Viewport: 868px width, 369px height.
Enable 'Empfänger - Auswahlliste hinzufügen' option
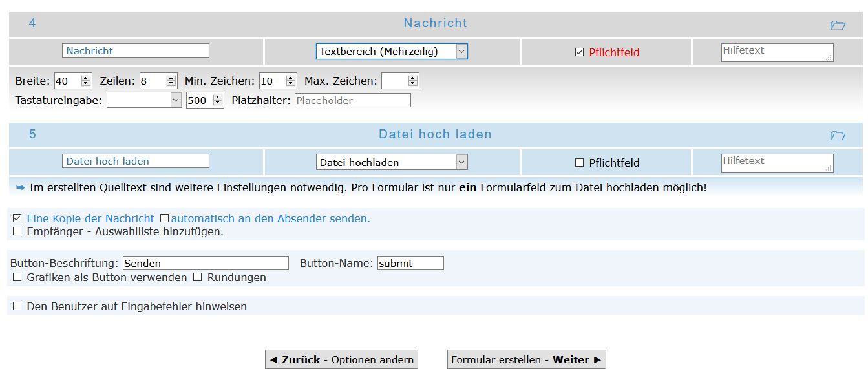pos(17,231)
